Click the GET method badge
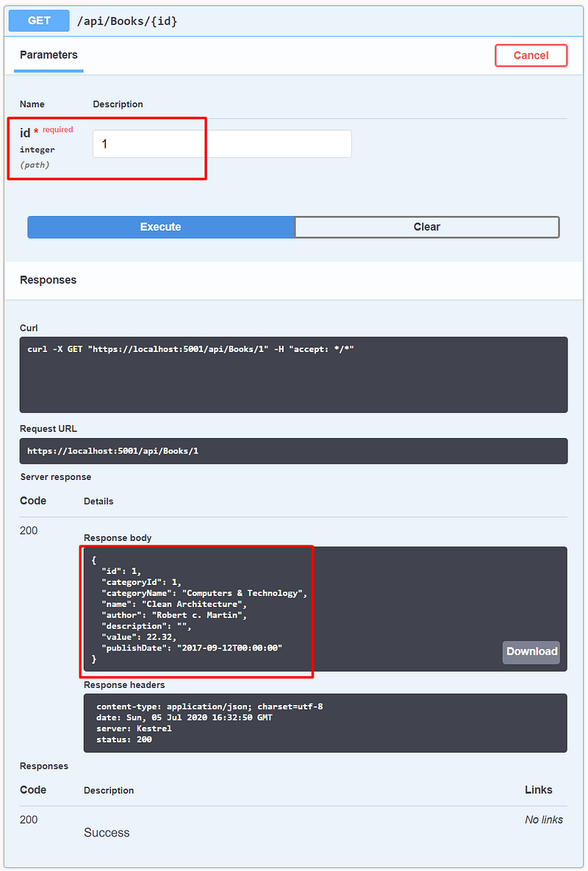The width and height of the screenshot is (588, 871). (39, 21)
